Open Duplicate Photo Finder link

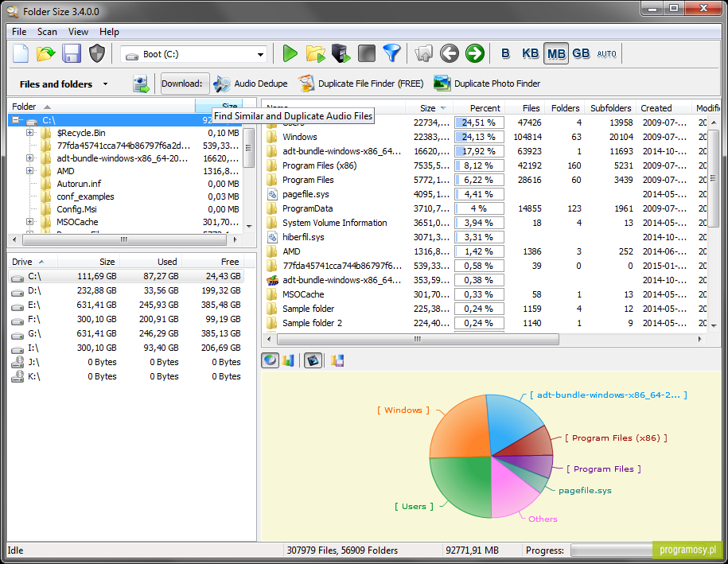coord(487,84)
